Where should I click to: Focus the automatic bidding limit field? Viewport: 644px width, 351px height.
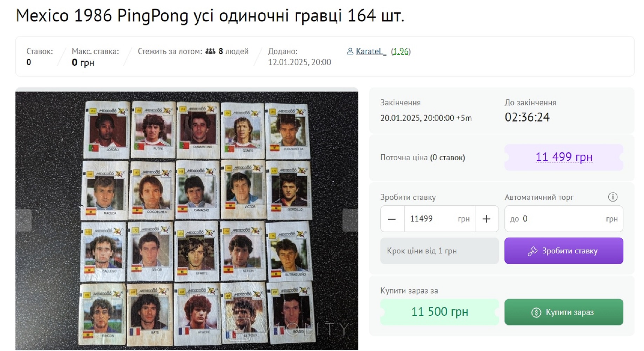click(564, 219)
